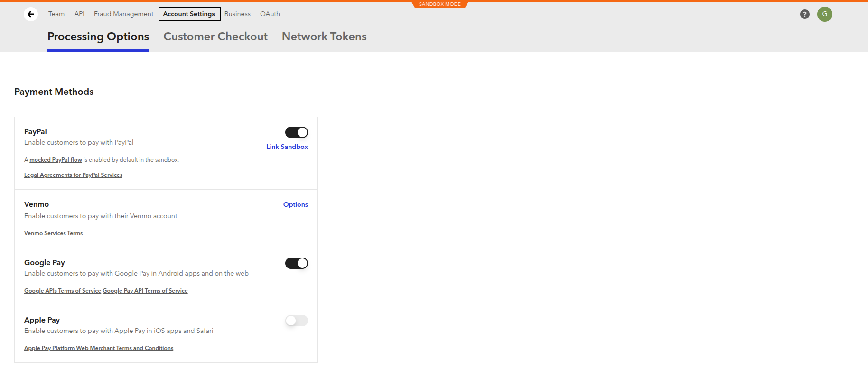Switch to the Processing Options tab
This screenshot has height=378, width=868.
pyautogui.click(x=98, y=37)
